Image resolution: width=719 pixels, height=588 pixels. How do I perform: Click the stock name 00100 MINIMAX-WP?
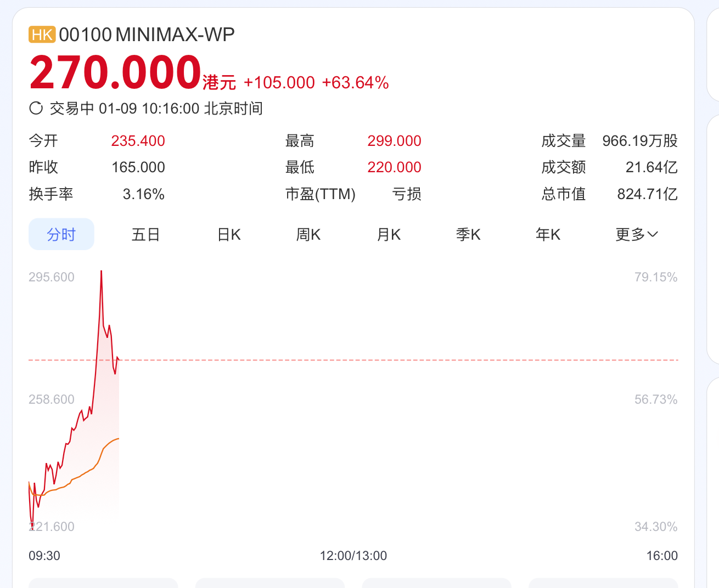coord(147,35)
